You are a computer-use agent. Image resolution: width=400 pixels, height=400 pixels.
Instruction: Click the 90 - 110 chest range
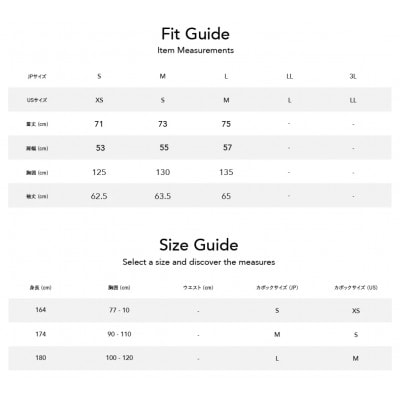pyautogui.click(x=119, y=334)
